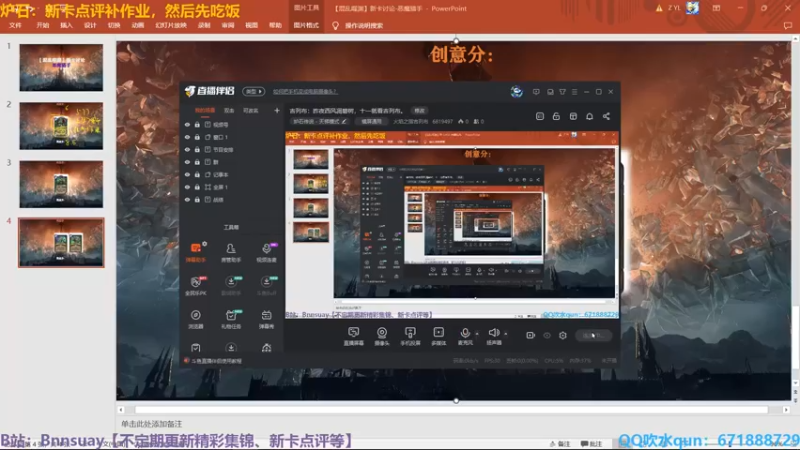Toggle lock on 窗口 1 source, outermost 直播伴侣
800x450 pixels.
pos(197,137)
